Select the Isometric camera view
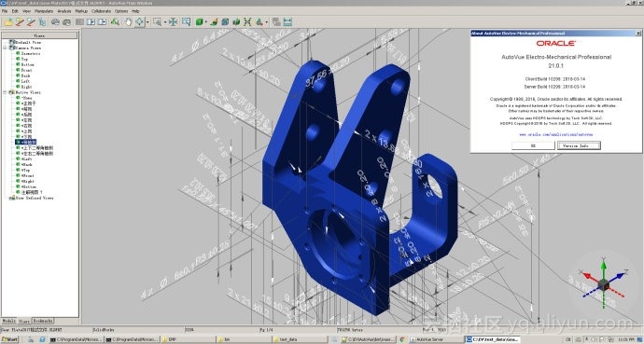Screen dimensions: 644x344 pos(31,53)
